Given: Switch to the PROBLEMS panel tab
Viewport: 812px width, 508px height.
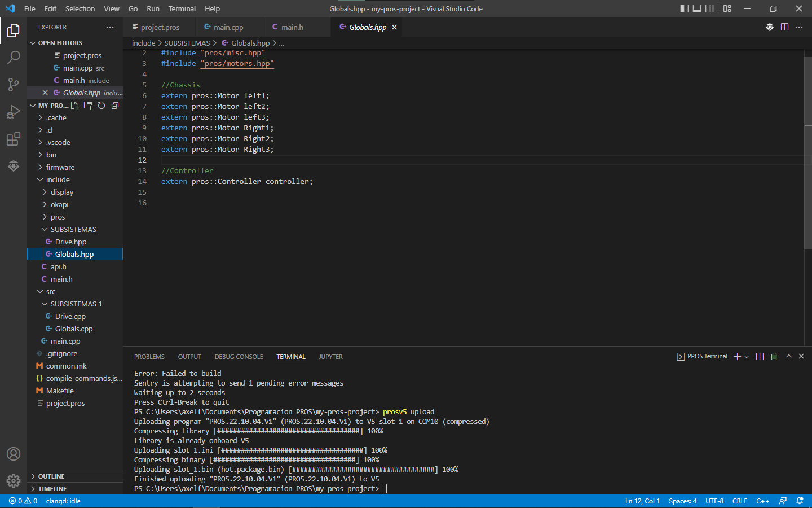Looking at the screenshot, I should point(149,357).
